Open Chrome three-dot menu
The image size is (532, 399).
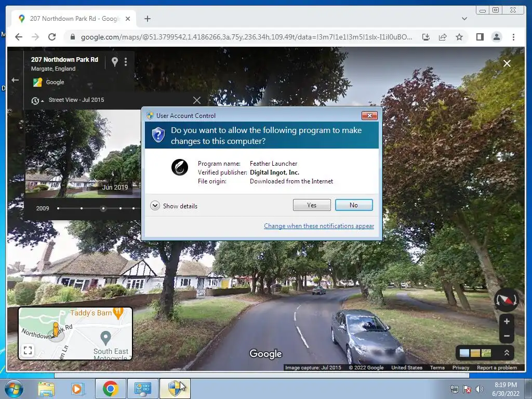[x=513, y=37]
